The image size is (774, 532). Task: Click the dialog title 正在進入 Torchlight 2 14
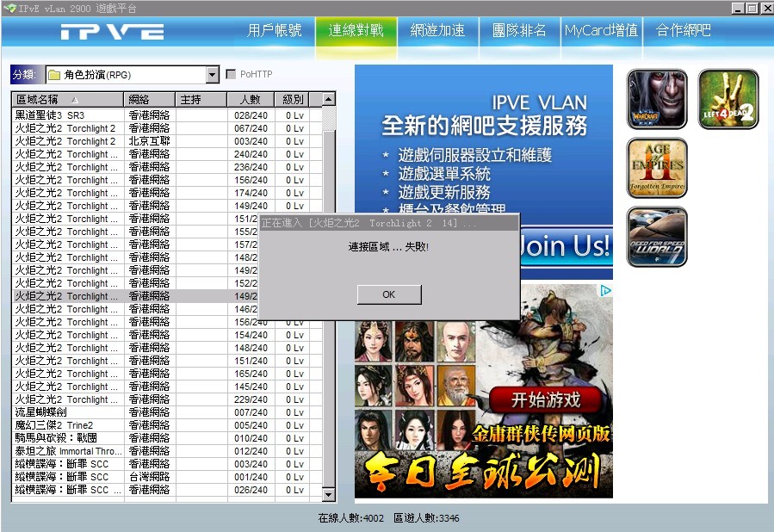(x=369, y=223)
